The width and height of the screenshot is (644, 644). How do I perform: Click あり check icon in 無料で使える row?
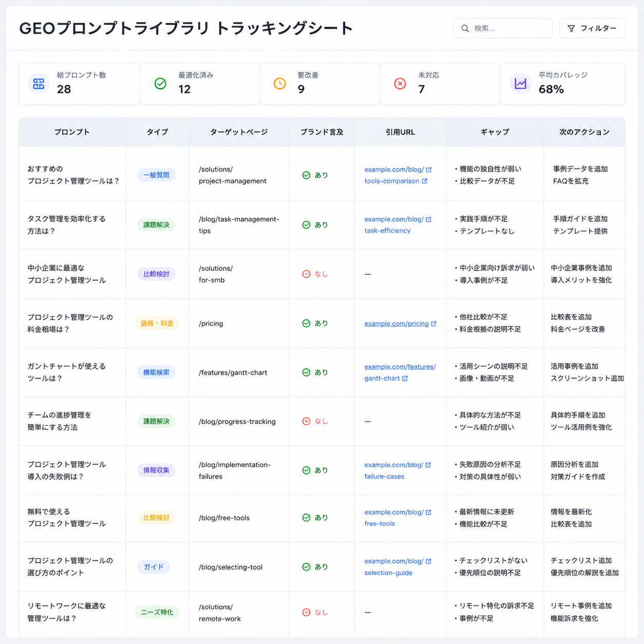tap(306, 518)
